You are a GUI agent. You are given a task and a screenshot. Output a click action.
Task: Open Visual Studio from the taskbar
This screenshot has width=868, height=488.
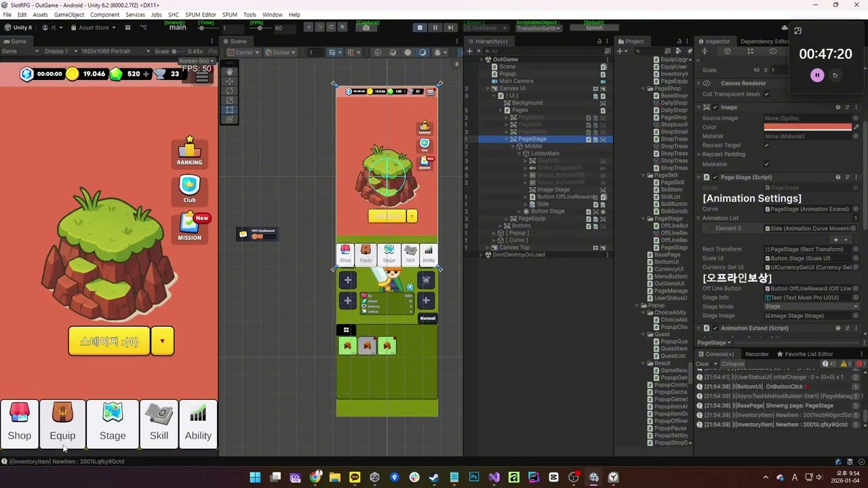coord(494,477)
